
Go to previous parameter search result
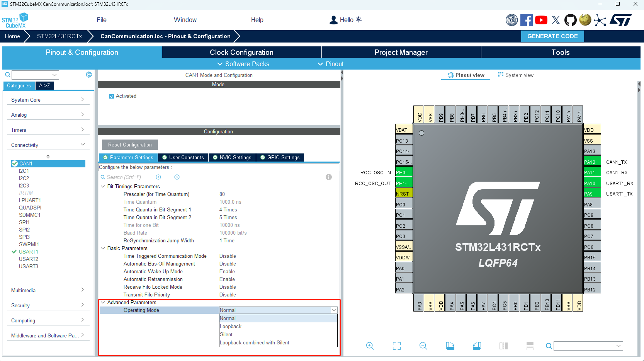tap(158, 177)
